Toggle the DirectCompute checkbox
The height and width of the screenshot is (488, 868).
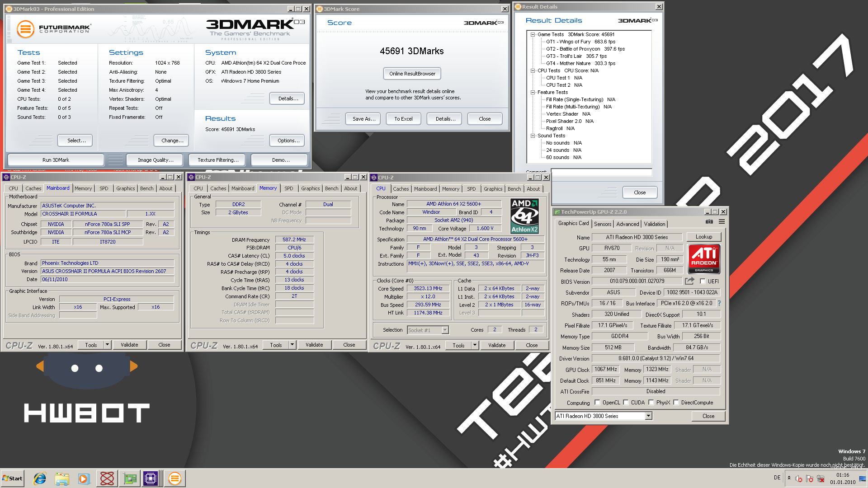pyautogui.click(x=676, y=403)
